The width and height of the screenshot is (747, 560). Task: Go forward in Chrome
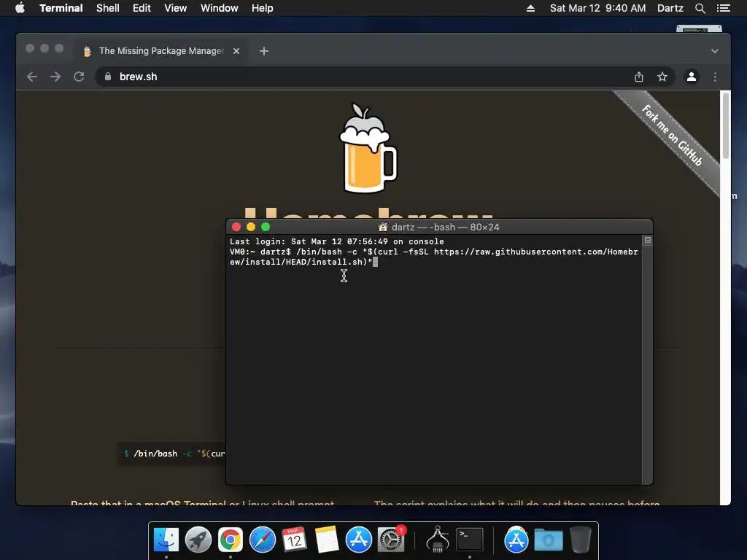coord(55,77)
